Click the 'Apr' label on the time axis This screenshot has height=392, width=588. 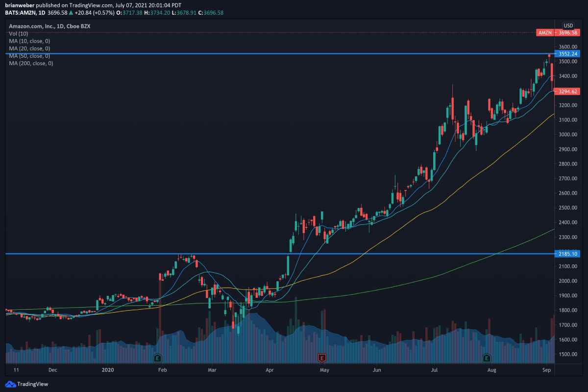(269, 371)
